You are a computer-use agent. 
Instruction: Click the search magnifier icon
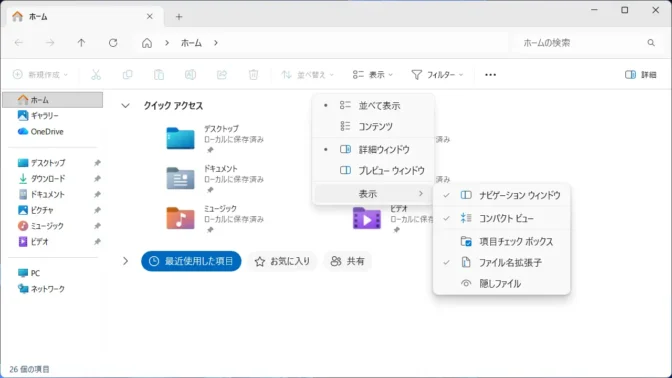[x=651, y=43]
